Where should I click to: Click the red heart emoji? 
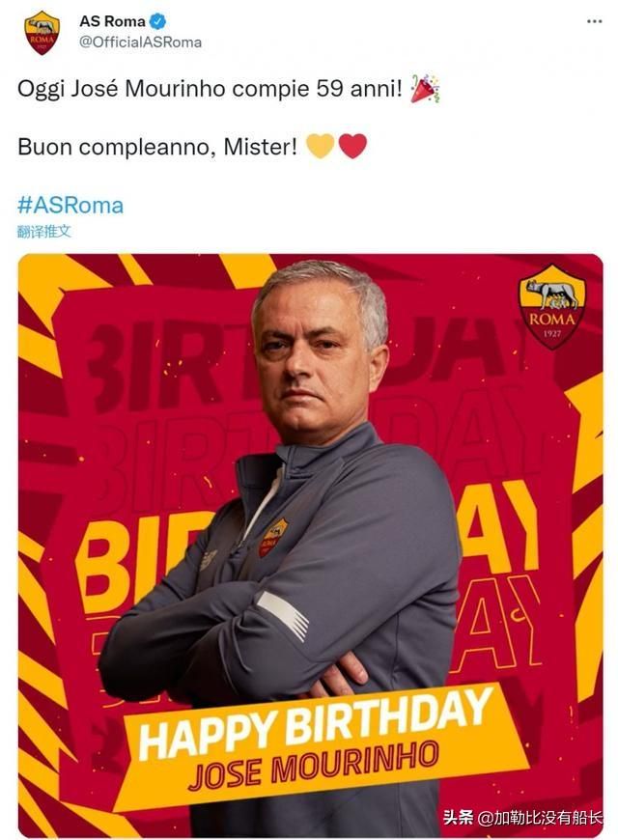tap(352, 146)
